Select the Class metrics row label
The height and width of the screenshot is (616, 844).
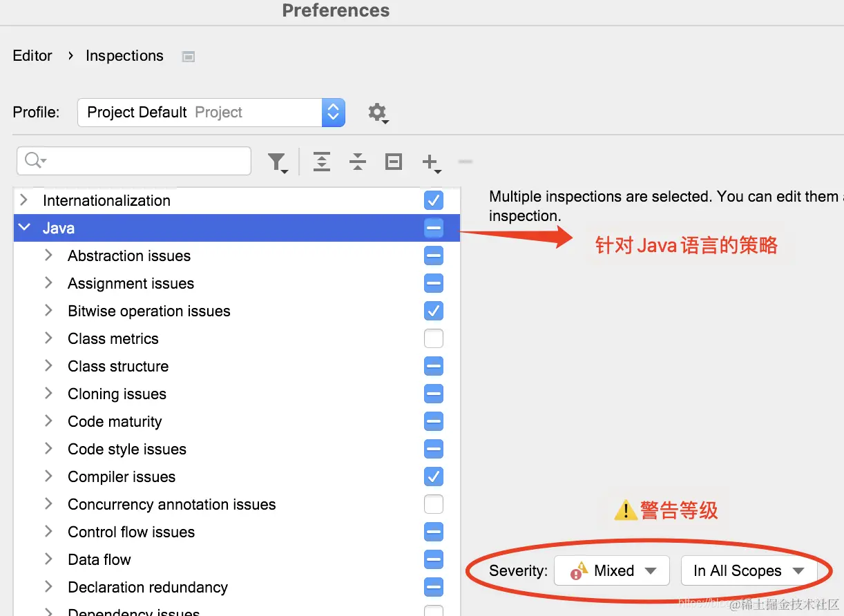coord(113,338)
